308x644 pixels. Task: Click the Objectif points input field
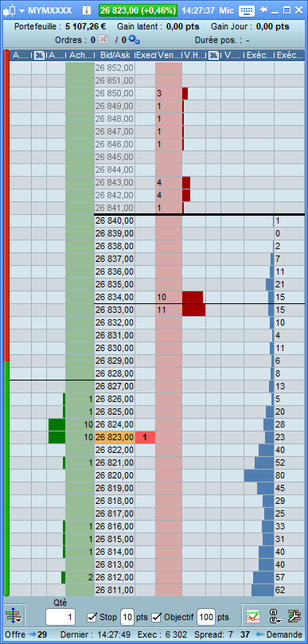206,617
